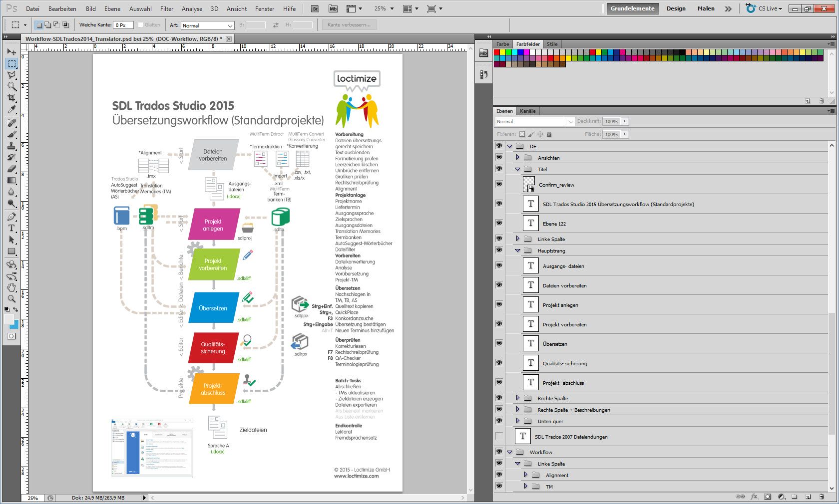839x504 pixels.
Task: Switch to Design workspace
Action: point(676,8)
